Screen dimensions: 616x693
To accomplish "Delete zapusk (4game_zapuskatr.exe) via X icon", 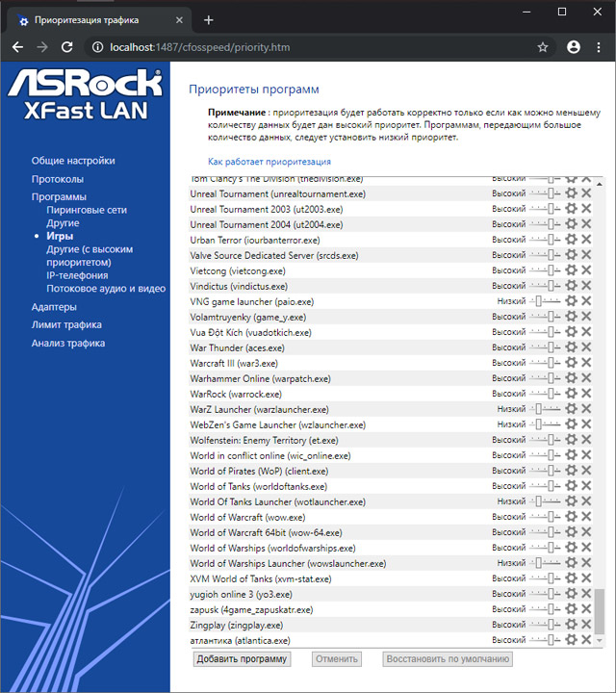I will point(586,609).
